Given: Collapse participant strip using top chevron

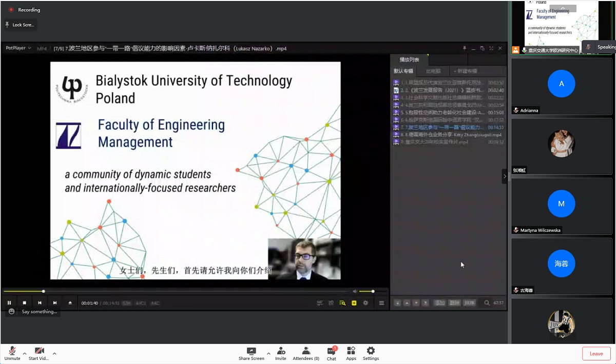Looking at the screenshot, I should point(563,8).
